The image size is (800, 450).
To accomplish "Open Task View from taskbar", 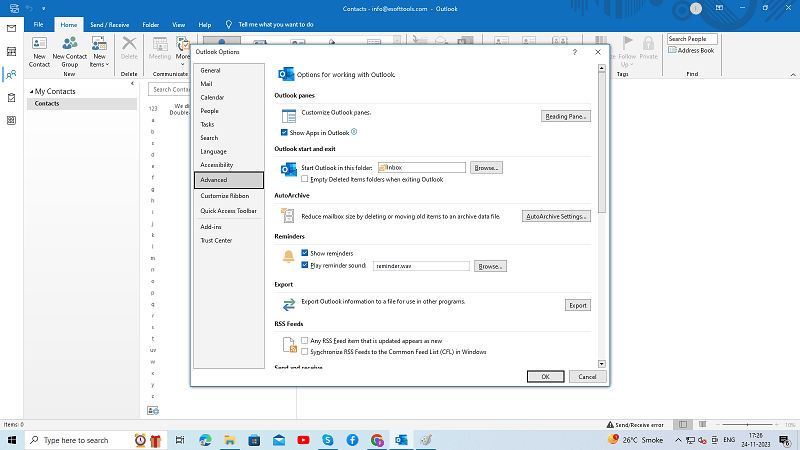I will click(180, 440).
